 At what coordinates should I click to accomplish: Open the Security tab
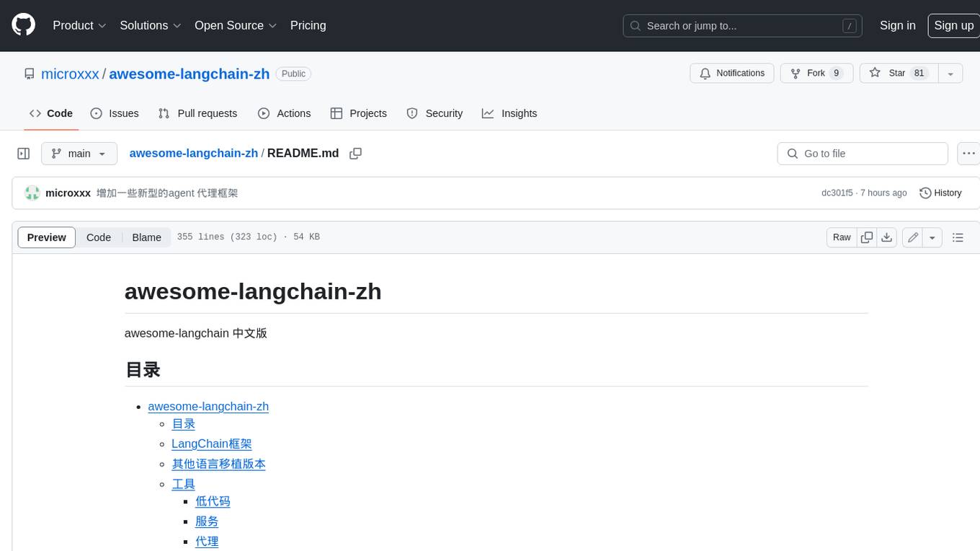pos(435,113)
